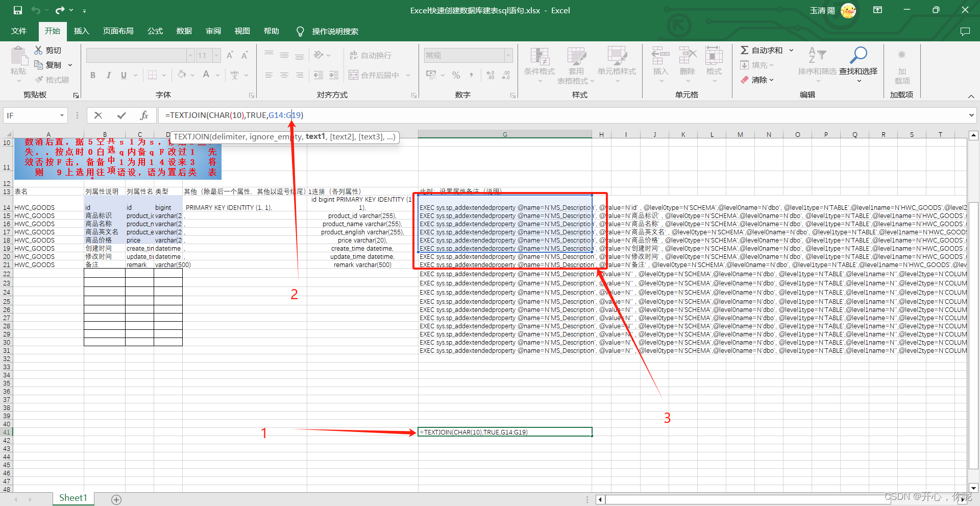Image resolution: width=980 pixels, height=506 pixels.
Task: Click Insert cells (插入) icon
Action: point(660,56)
